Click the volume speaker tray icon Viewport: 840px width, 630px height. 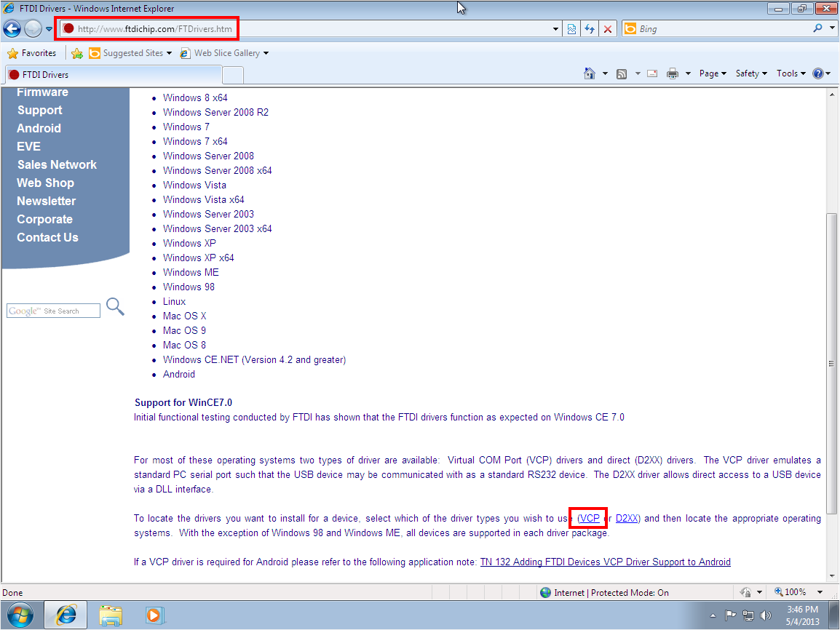[766, 615]
